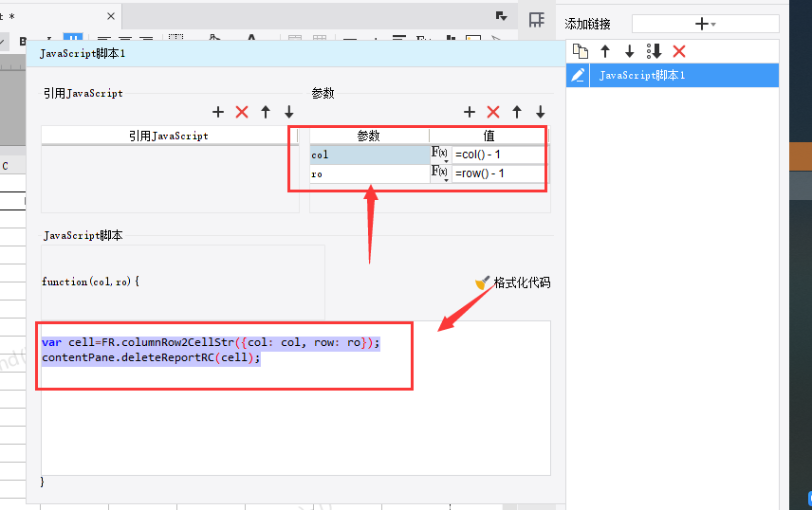Open the F(x) type dropdown for ro

(x=439, y=173)
